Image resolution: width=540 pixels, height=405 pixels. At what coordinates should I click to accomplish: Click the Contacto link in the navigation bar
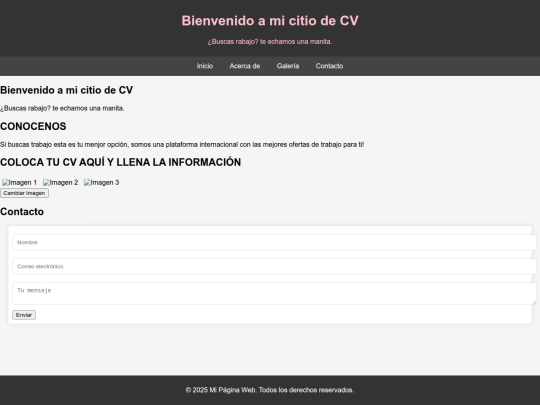point(329,66)
